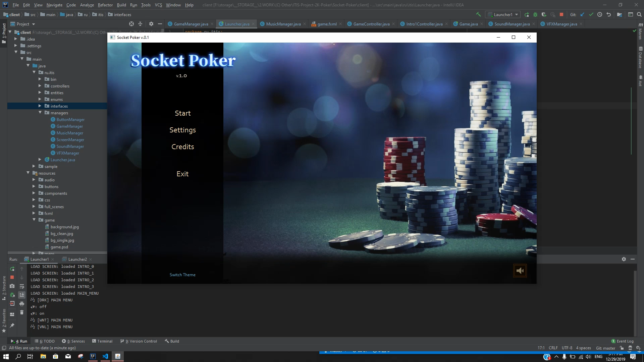Viewport: 644px width, 362px height.
Task: Toggle game sound with the speaker button
Action: click(520, 271)
